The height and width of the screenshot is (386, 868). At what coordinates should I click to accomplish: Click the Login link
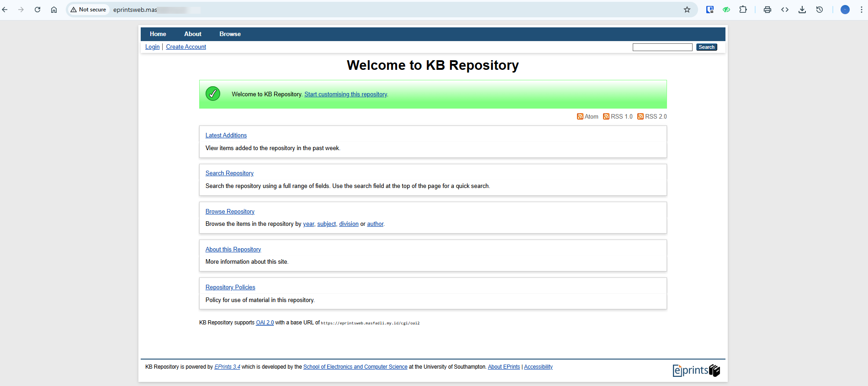pyautogui.click(x=153, y=47)
